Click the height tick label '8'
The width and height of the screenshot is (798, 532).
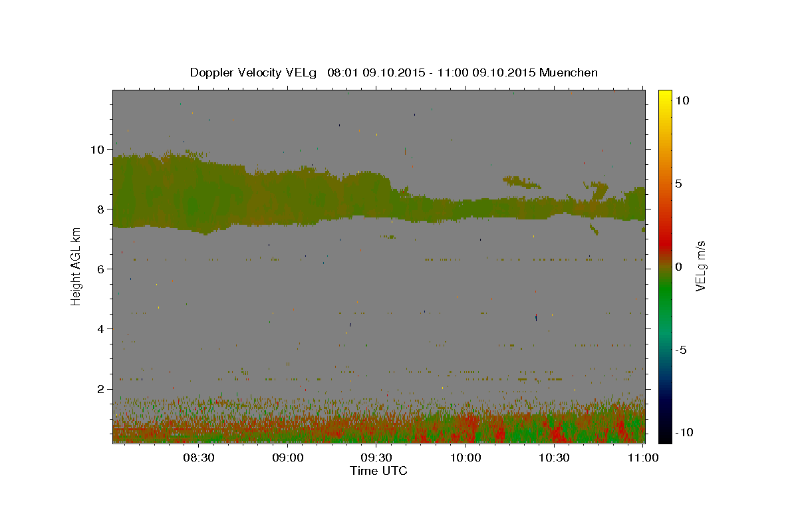coord(102,209)
